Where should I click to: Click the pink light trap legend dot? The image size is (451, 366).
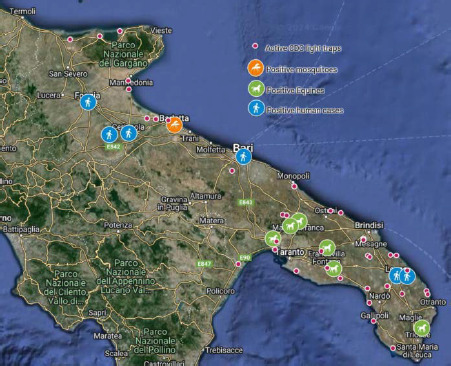(255, 46)
